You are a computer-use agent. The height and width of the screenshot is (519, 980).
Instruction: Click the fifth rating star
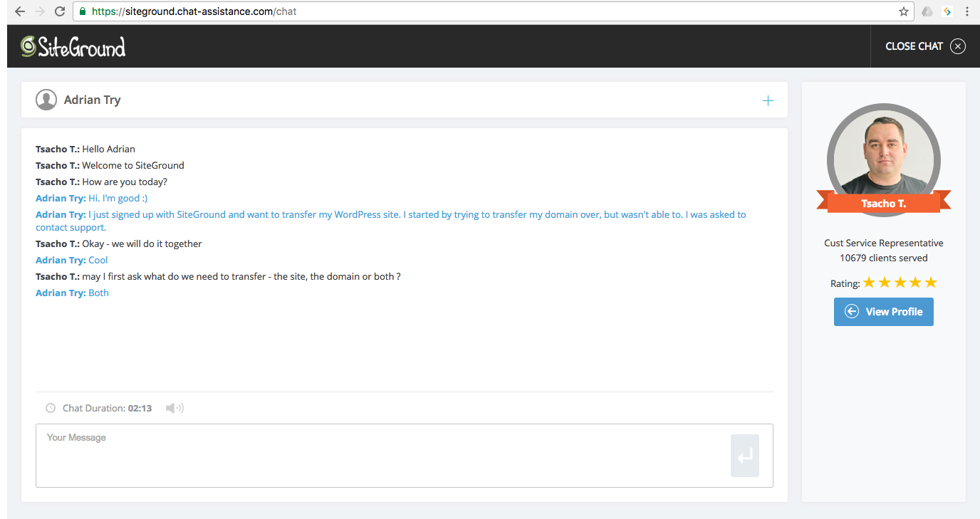[x=930, y=283]
